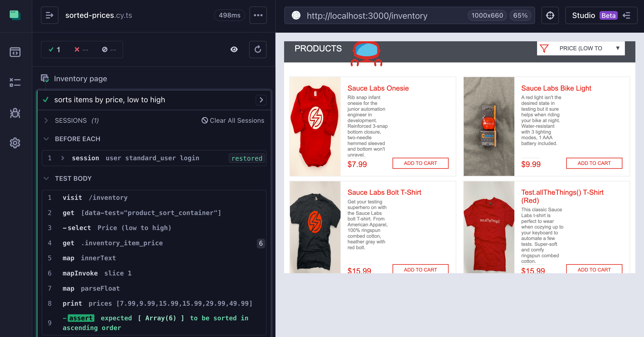Expand the SESSIONS (1) section

click(71, 120)
